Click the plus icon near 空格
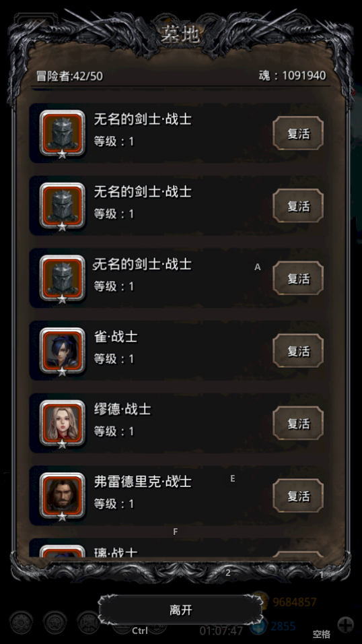Viewport: 362px width, 644px height. click(x=346, y=625)
